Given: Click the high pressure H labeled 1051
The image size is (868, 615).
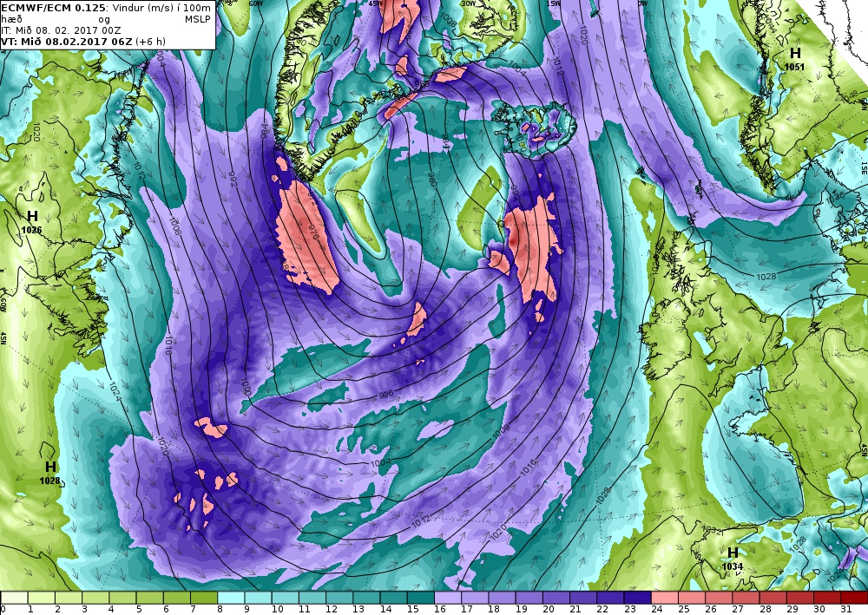Looking at the screenshot, I should [795, 53].
